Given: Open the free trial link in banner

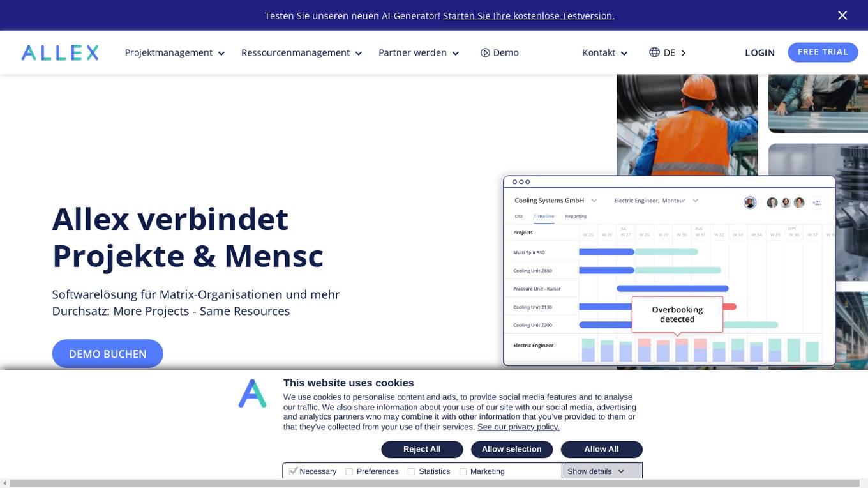Looking at the screenshot, I should [x=528, y=15].
